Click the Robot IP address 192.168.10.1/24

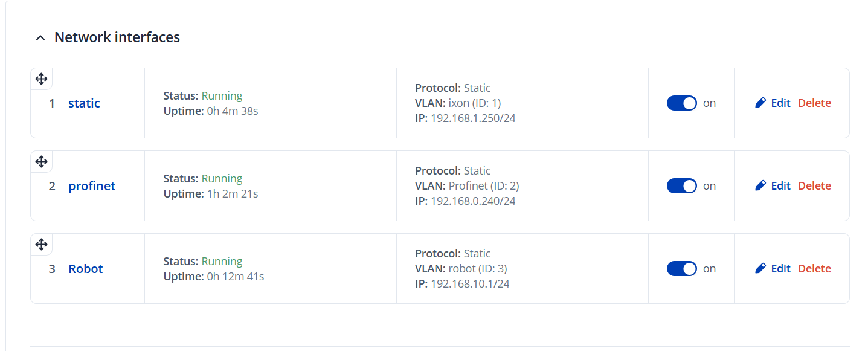470,284
